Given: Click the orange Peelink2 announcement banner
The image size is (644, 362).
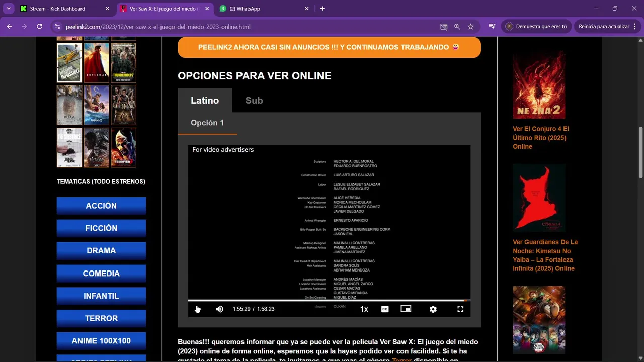Looking at the screenshot, I should (329, 47).
